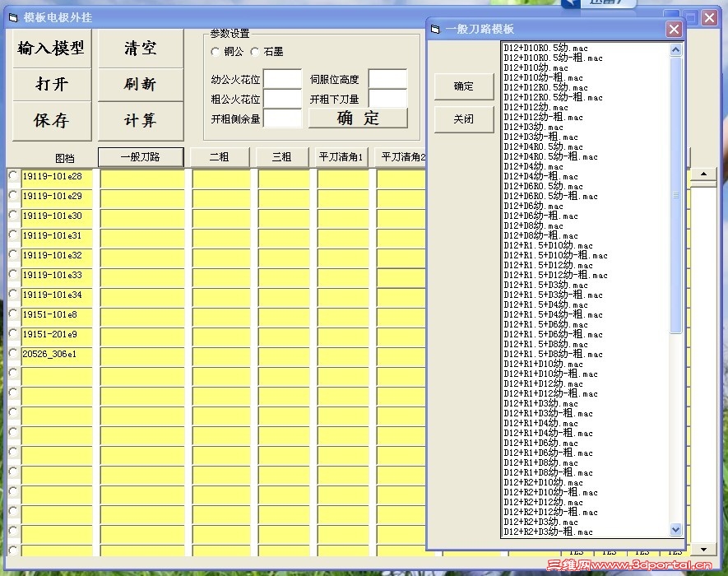
Task: Click the template list scrollbar thumb
Action: (675, 195)
